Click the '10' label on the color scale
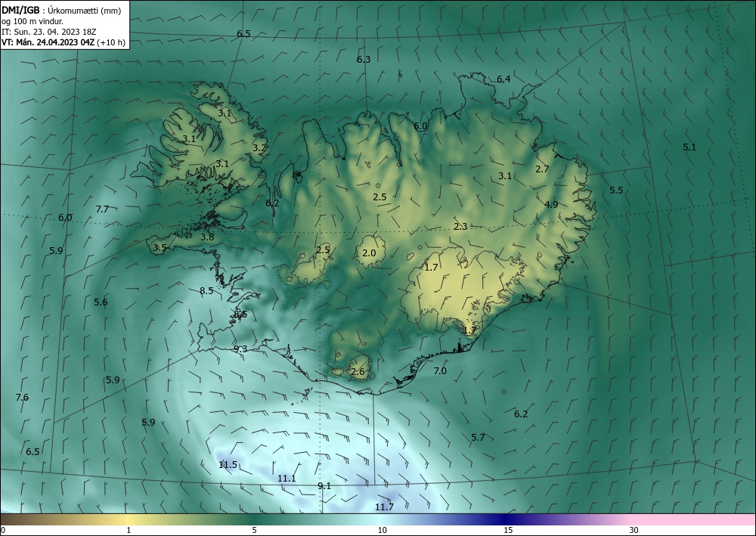This screenshot has height=536, width=756. coord(383,530)
